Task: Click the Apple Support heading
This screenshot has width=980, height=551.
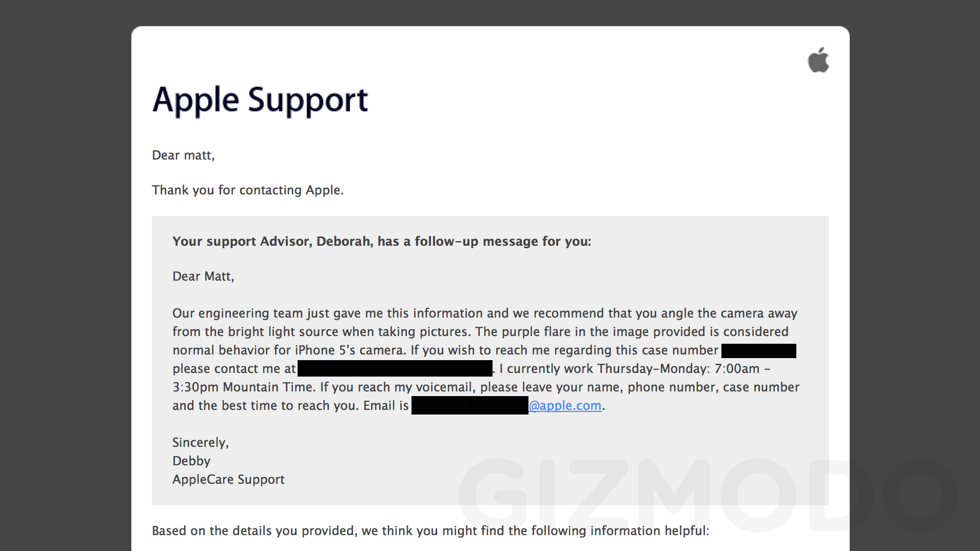Action: point(260,100)
